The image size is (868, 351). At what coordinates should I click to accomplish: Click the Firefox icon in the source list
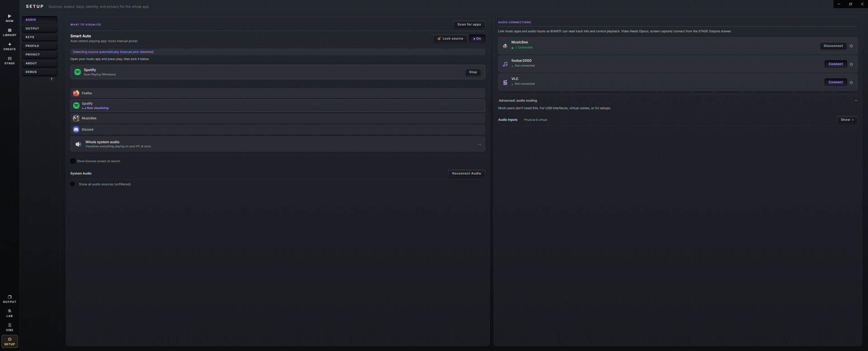76,93
